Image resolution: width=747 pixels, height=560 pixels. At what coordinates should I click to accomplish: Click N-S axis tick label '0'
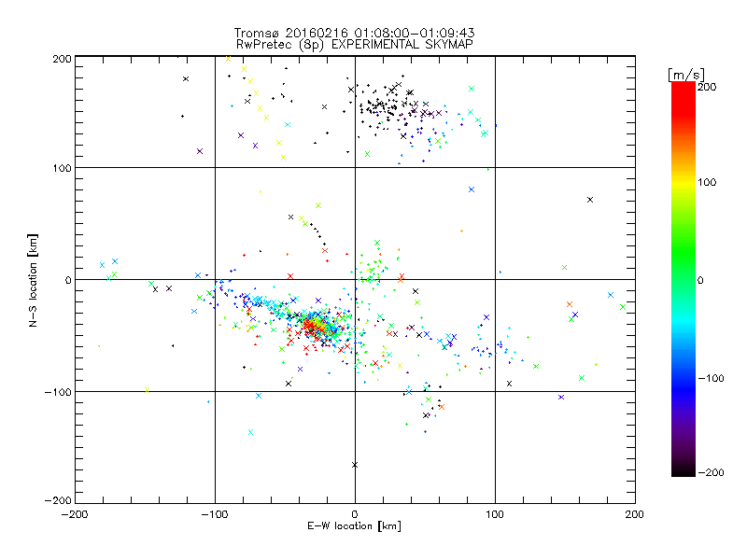68,280
